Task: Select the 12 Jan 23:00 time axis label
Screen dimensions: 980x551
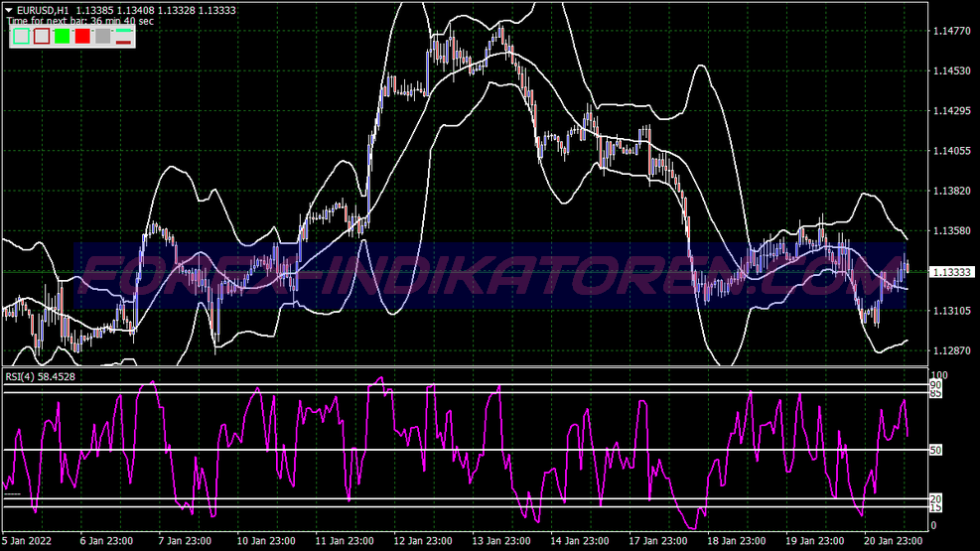Action: point(418,541)
